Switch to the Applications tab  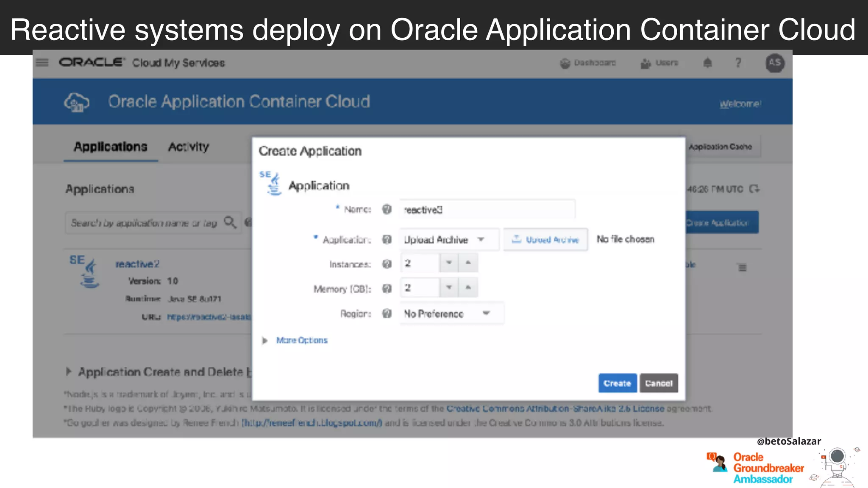pos(111,147)
